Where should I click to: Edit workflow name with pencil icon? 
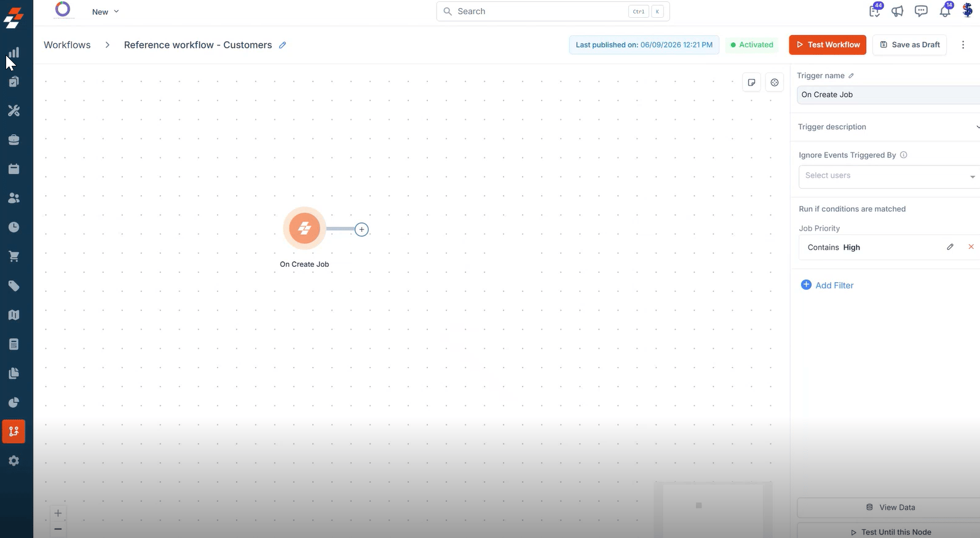click(282, 45)
